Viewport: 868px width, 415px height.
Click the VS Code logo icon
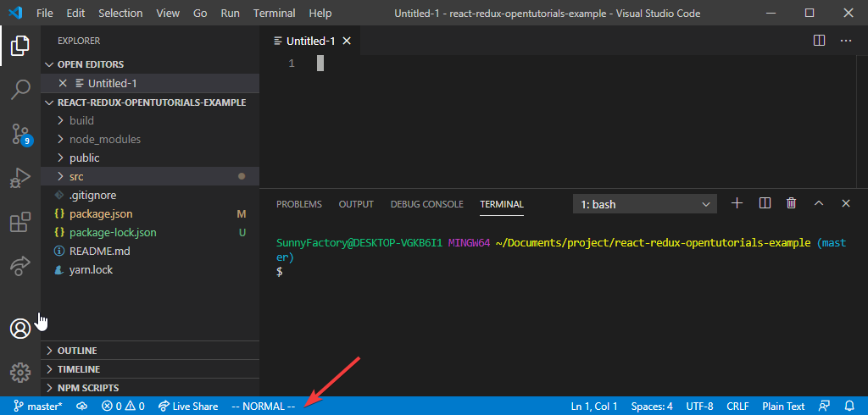click(x=15, y=13)
